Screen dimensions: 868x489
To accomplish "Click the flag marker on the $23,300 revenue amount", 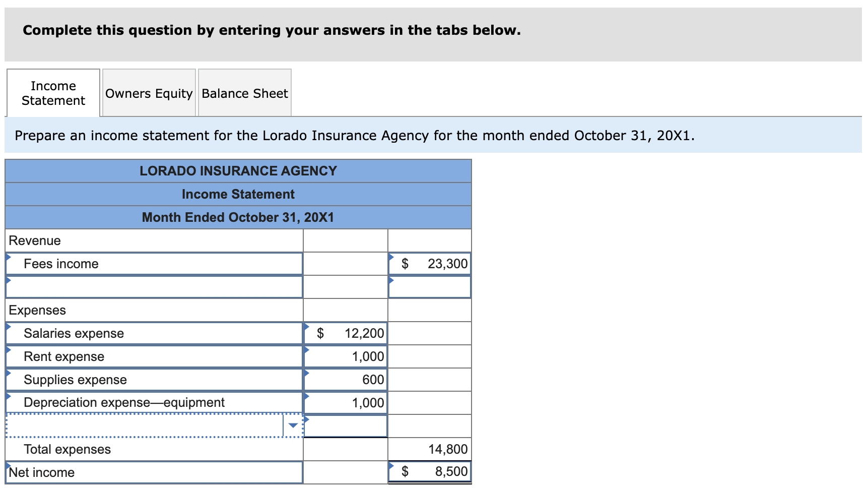I will click(x=391, y=256).
